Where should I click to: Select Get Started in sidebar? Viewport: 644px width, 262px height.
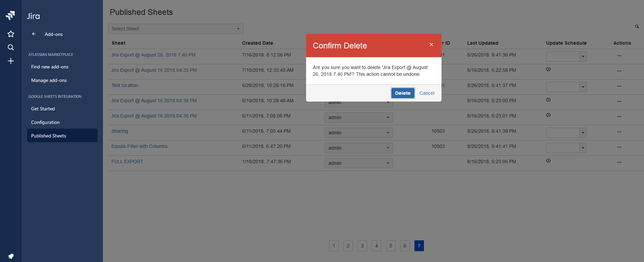[43, 109]
